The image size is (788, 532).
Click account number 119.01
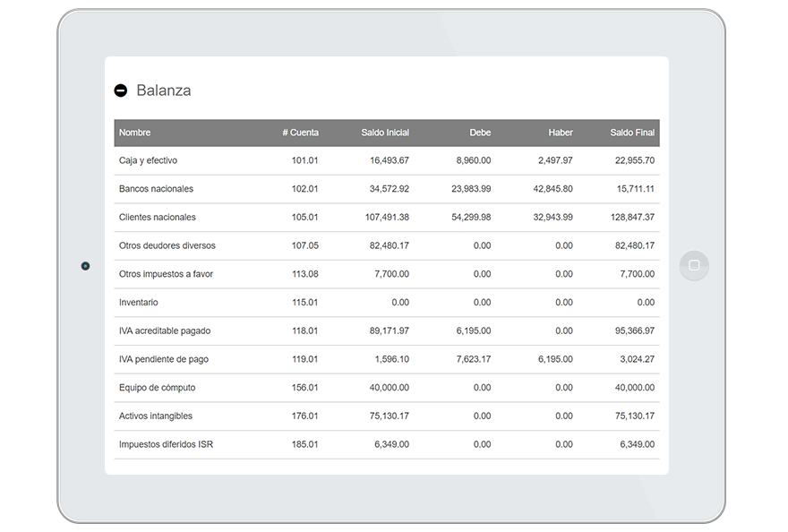(x=304, y=359)
